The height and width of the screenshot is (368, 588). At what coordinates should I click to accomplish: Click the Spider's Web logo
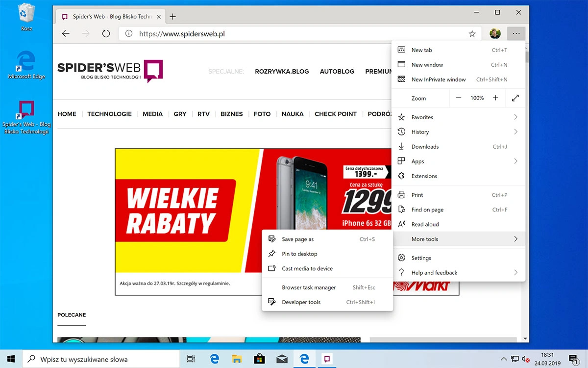(x=110, y=71)
